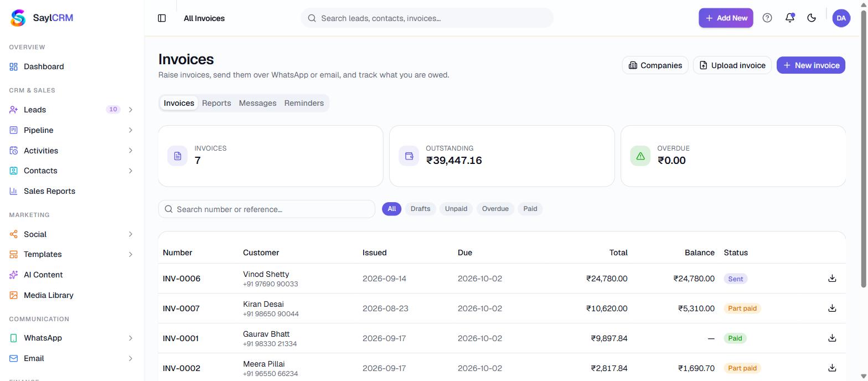
Task: Select the Drafts filter chip
Action: [x=420, y=209]
